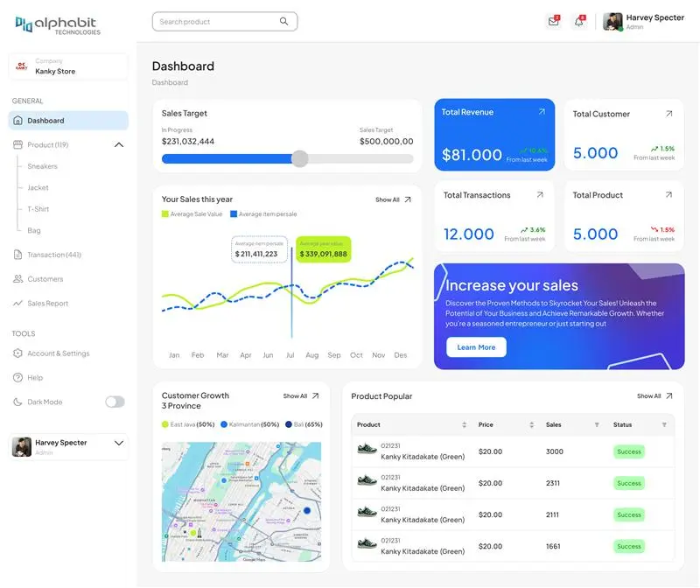The height and width of the screenshot is (588, 700).
Task: Toggle the Dark Mode switch
Action: pyautogui.click(x=115, y=402)
